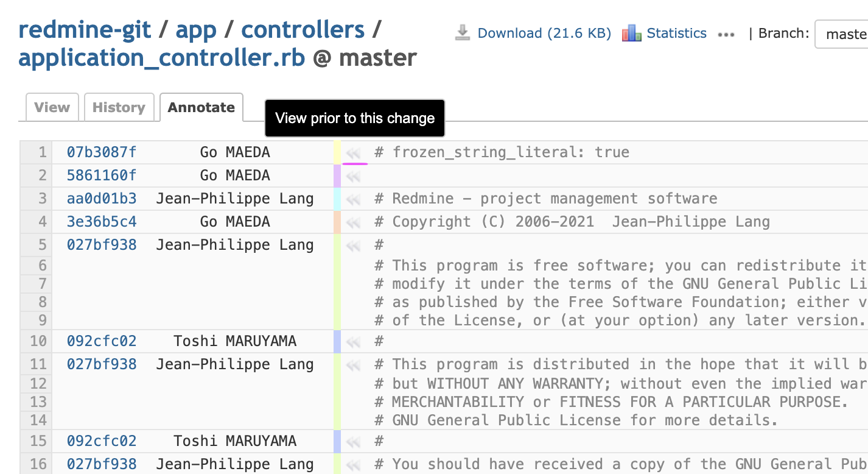868x474 pixels.
Task: Click the prior-change arrows on line 11
Action: [x=354, y=365]
